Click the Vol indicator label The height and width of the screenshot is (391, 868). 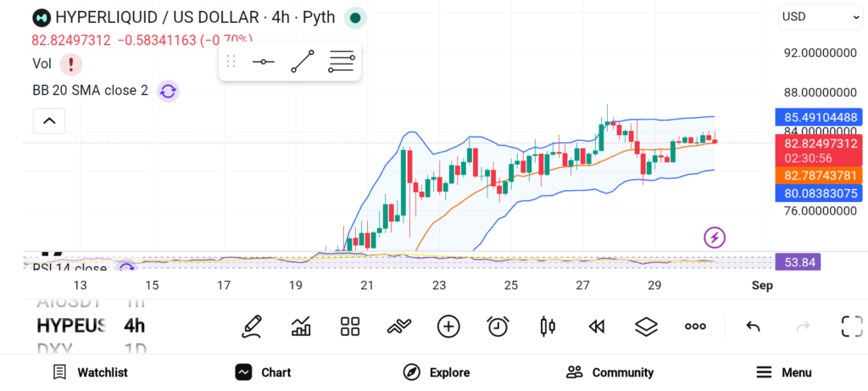click(42, 64)
